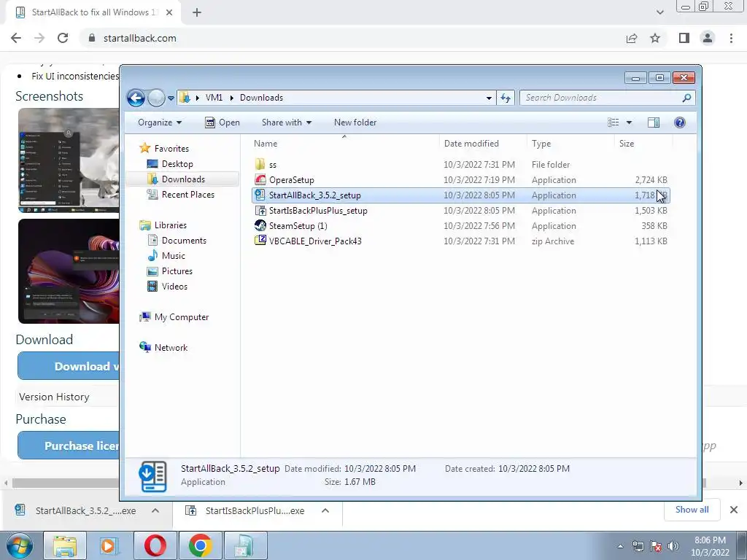Sort files by the Size column

(x=643, y=144)
